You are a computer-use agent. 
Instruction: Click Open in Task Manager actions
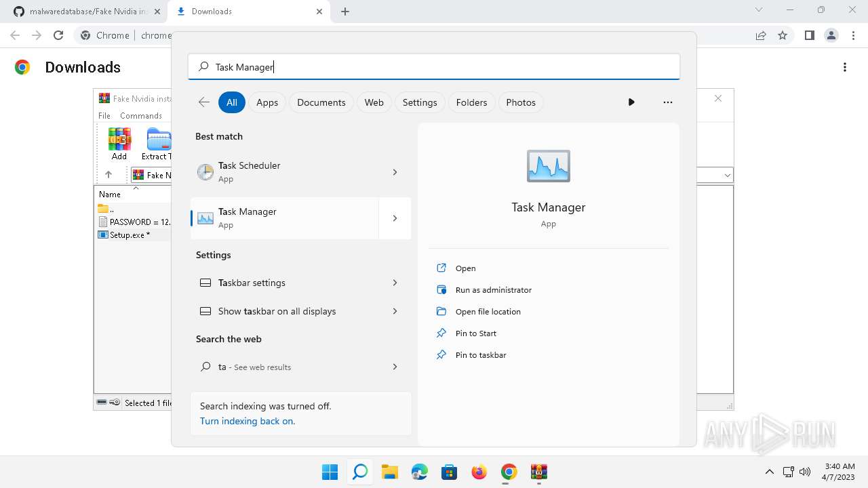pos(466,268)
